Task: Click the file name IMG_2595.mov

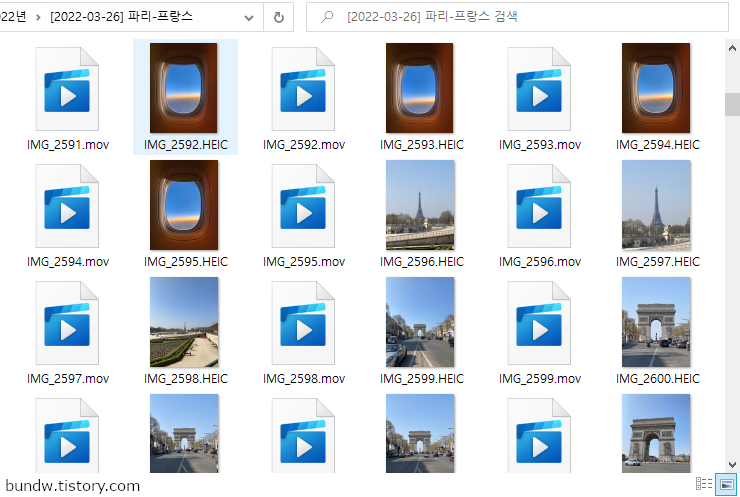Action: click(x=304, y=262)
